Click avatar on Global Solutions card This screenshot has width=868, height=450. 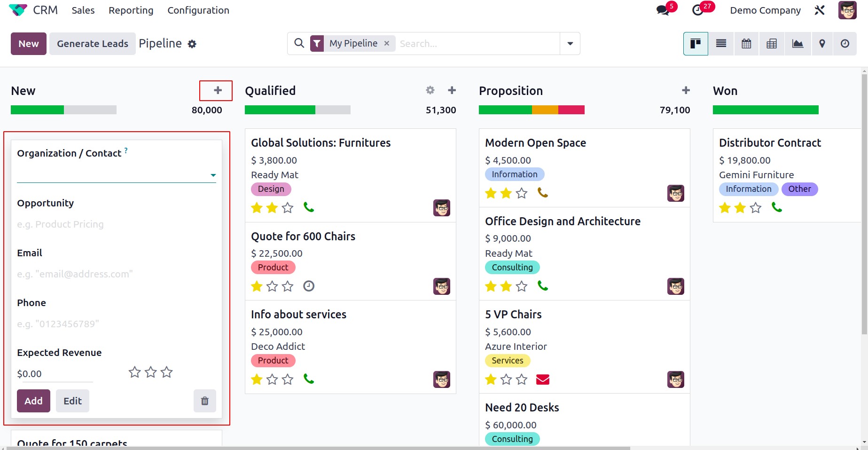point(442,208)
